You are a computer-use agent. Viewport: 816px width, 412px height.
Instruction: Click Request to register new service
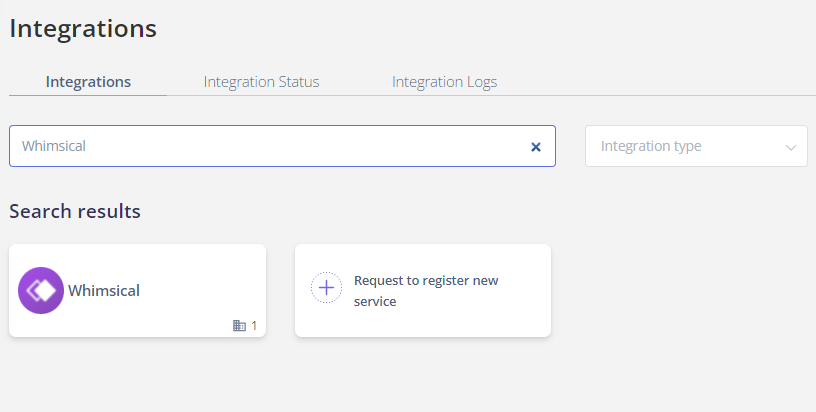tap(423, 290)
